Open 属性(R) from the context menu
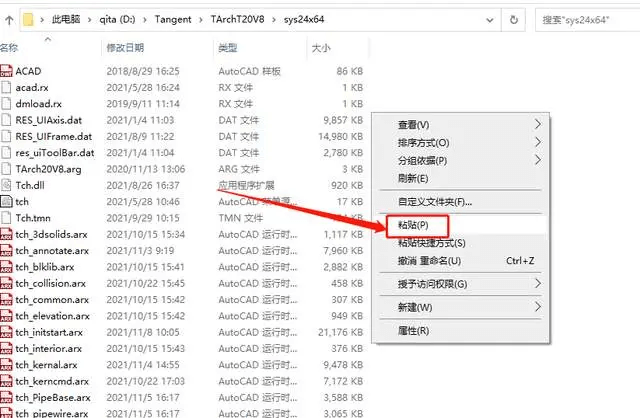Screen dimensions: 640x418 [x=413, y=330]
